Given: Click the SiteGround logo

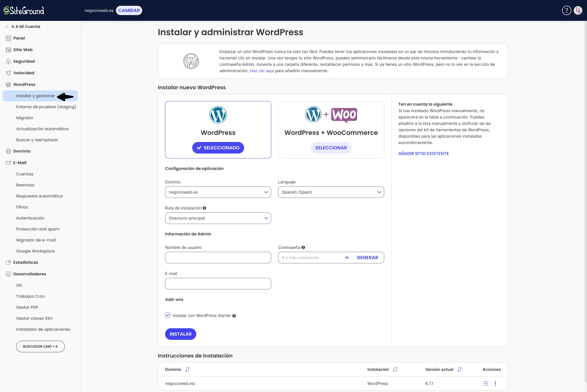Looking at the screenshot, I should click(24, 10).
